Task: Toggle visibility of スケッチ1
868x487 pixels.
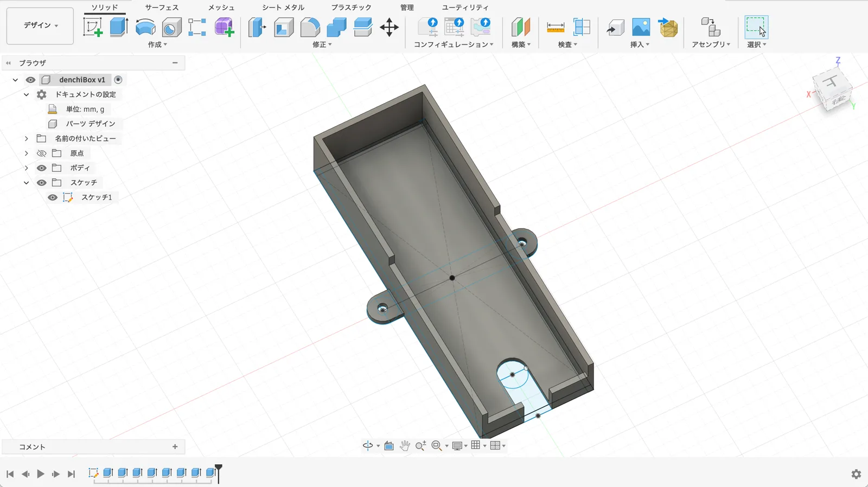Action: (53, 197)
